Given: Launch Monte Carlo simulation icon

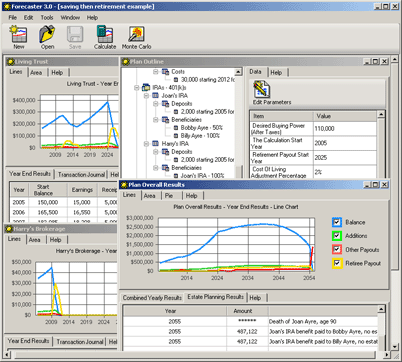Looking at the screenshot, I should point(136,34).
